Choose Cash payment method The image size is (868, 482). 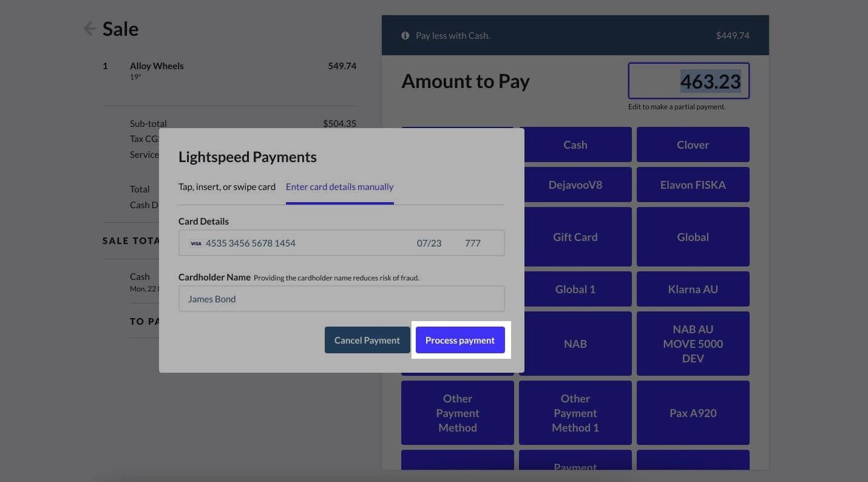[x=575, y=144]
